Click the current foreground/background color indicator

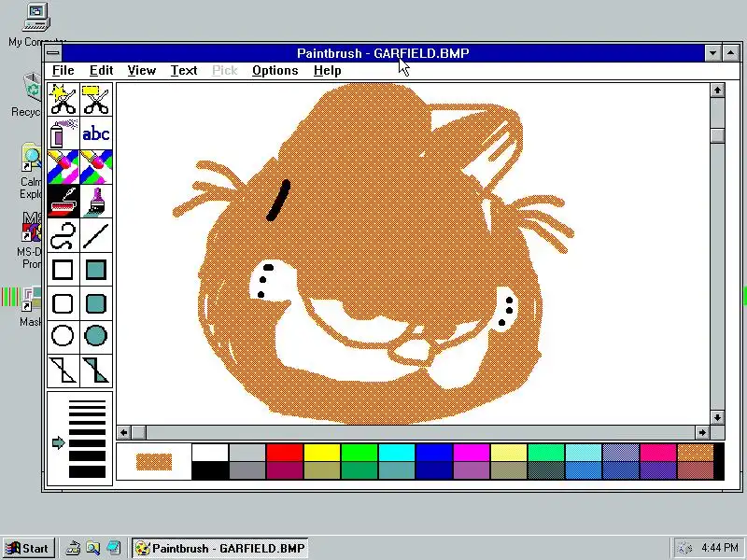click(x=154, y=461)
